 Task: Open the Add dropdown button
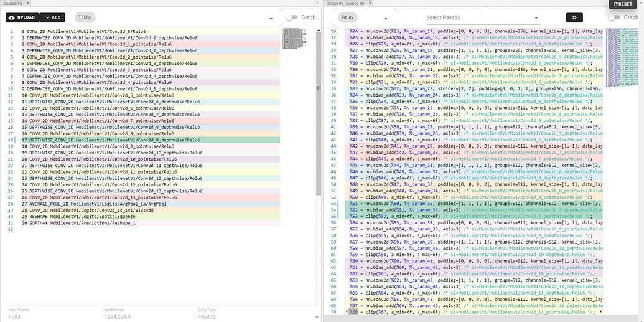click(x=52, y=17)
